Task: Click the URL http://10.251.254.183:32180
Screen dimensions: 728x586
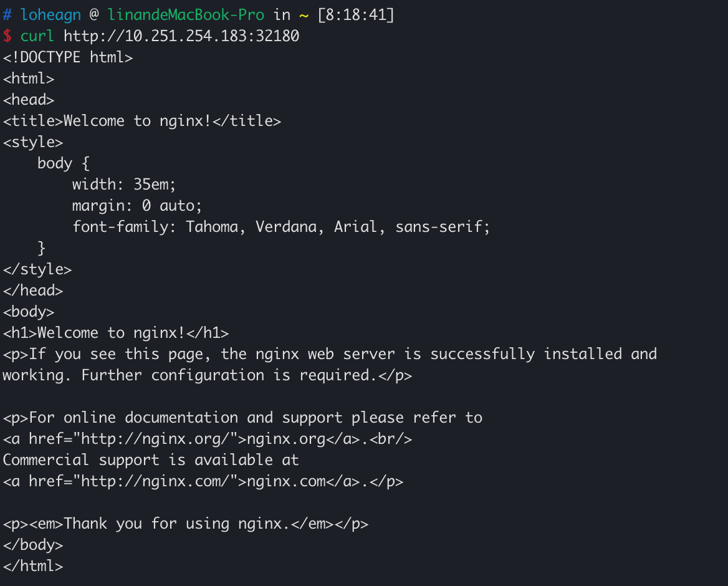Action: 181,36
